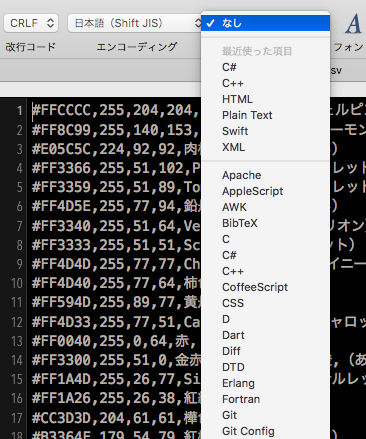Click line 9 text #FF4D4D,255,77,77

[x=104, y=264]
